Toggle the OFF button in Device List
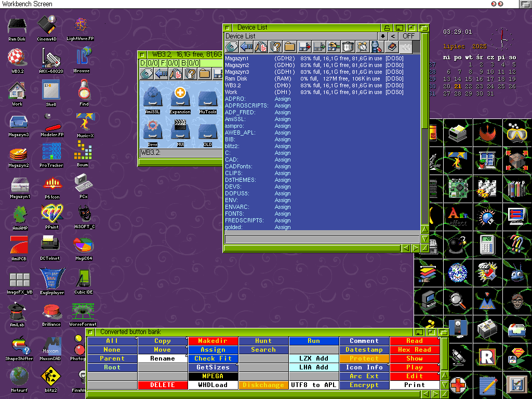 pyautogui.click(x=409, y=36)
